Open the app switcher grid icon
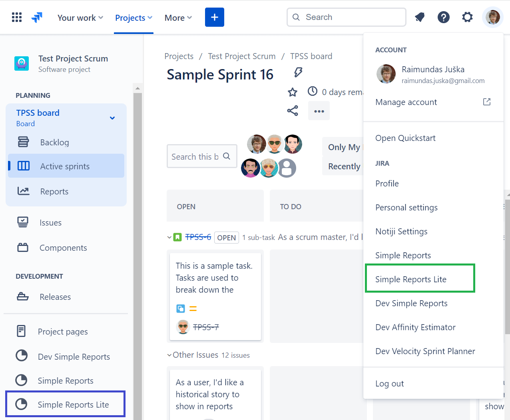The height and width of the screenshot is (420, 510). pyautogui.click(x=17, y=17)
